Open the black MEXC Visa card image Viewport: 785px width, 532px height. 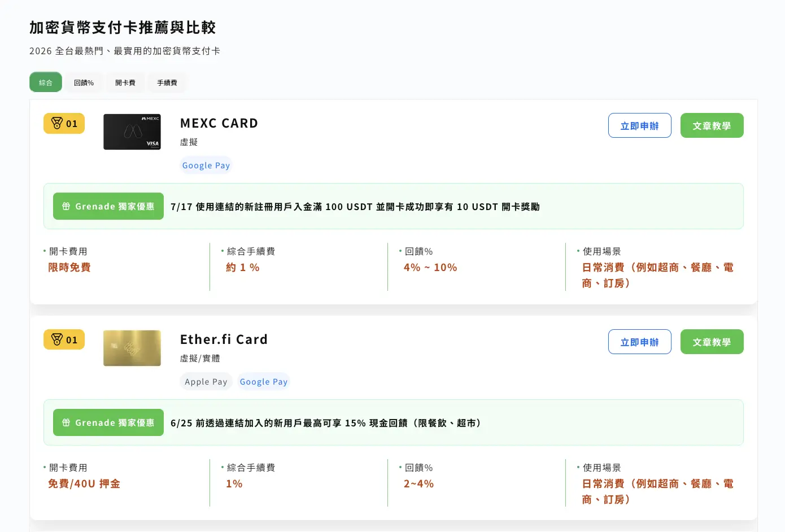pyautogui.click(x=132, y=132)
